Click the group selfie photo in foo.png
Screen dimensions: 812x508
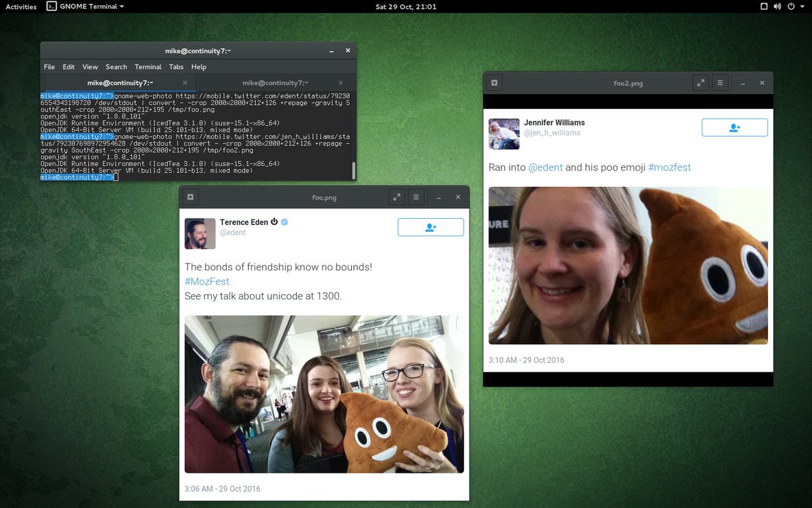pos(324,394)
